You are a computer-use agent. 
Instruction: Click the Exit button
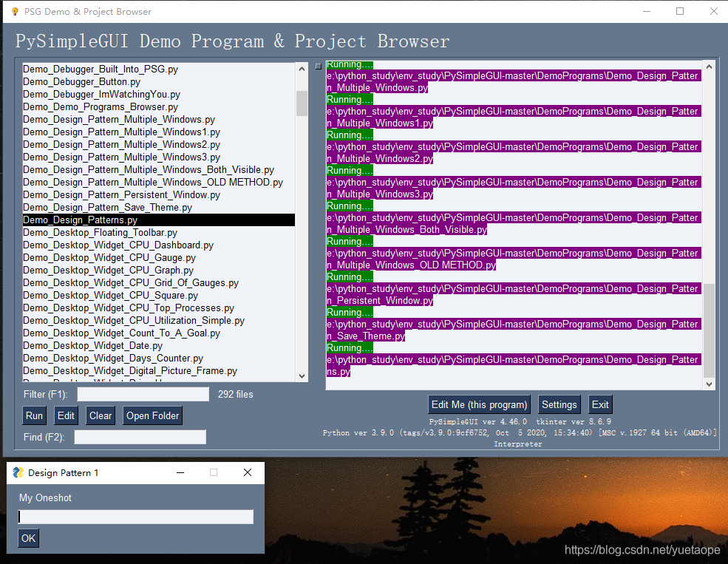[x=600, y=404]
